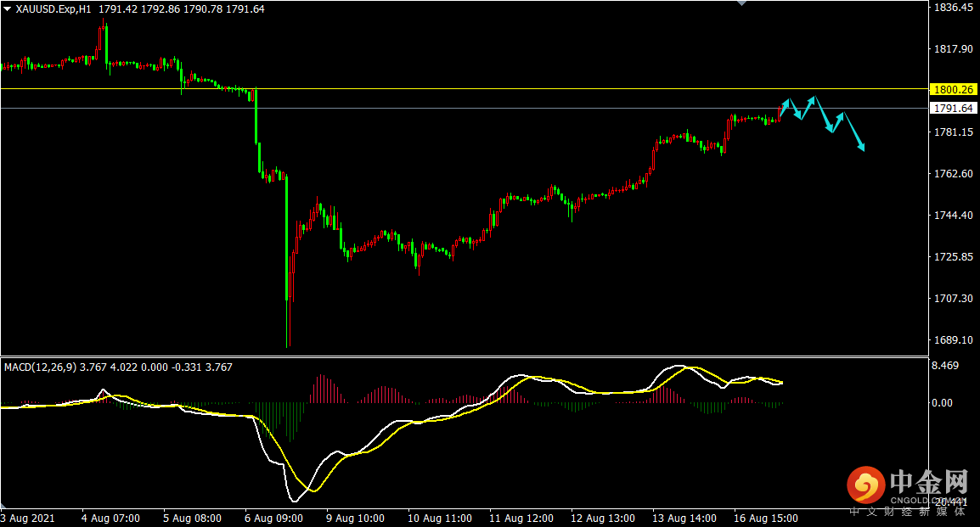The width and height of the screenshot is (980, 527).
Task: Click the 1817.90 price scale value
Action: click(953, 48)
